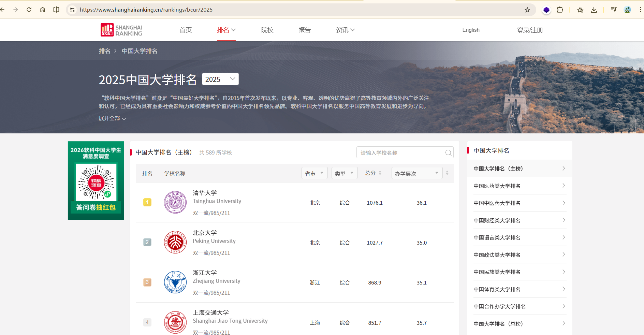Reload the page with the refresh icon
Image resolution: width=644 pixels, height=335 pixels.
(x=29, y=10)
